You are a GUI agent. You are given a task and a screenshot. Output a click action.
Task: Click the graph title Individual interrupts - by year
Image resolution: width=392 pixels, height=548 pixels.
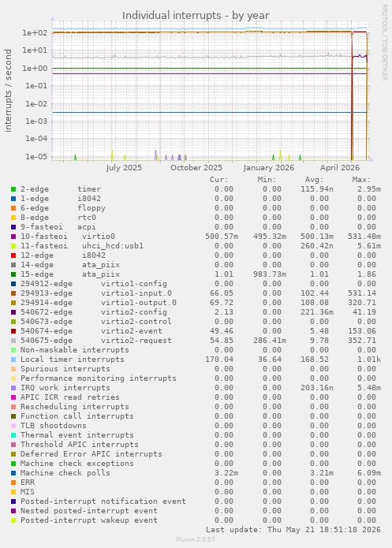coord(196,16)
